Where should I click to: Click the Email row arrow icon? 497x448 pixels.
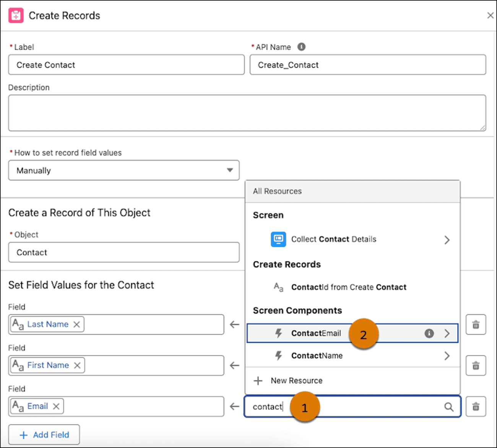[234, 406]
